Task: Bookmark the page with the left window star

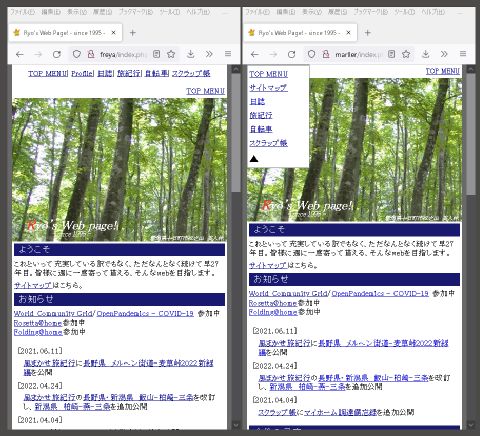Action: [171, 54]
